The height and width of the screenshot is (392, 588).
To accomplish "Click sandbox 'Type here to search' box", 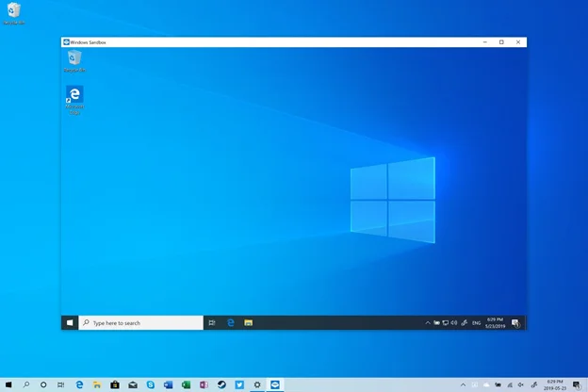I will point(141,322).
